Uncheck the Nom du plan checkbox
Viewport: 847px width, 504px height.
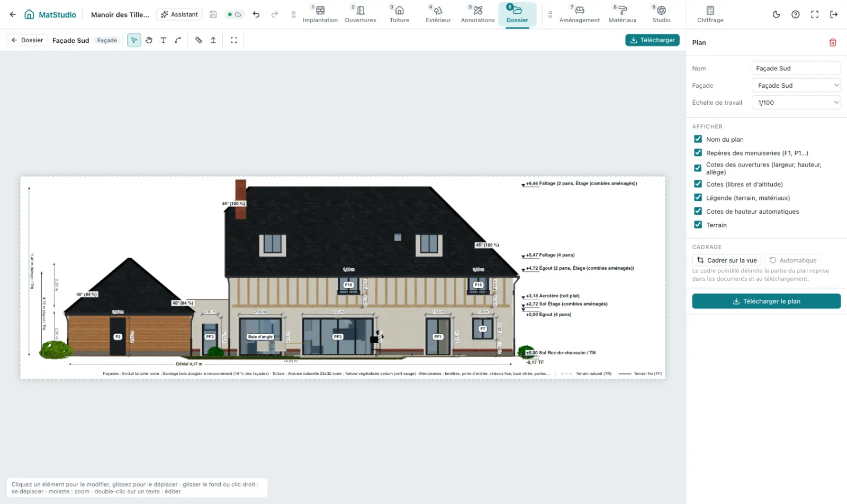point(698,139)
